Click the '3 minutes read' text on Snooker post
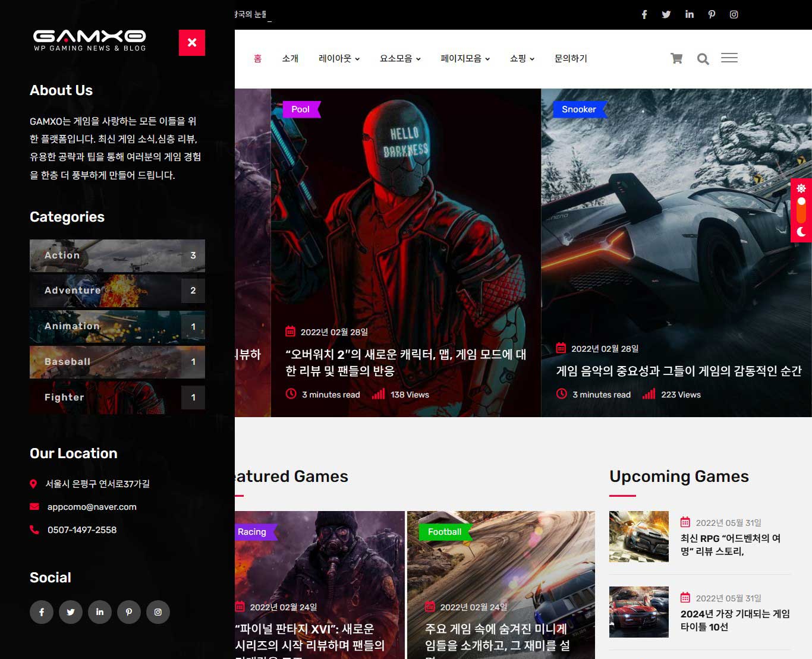 pos(602,395)
